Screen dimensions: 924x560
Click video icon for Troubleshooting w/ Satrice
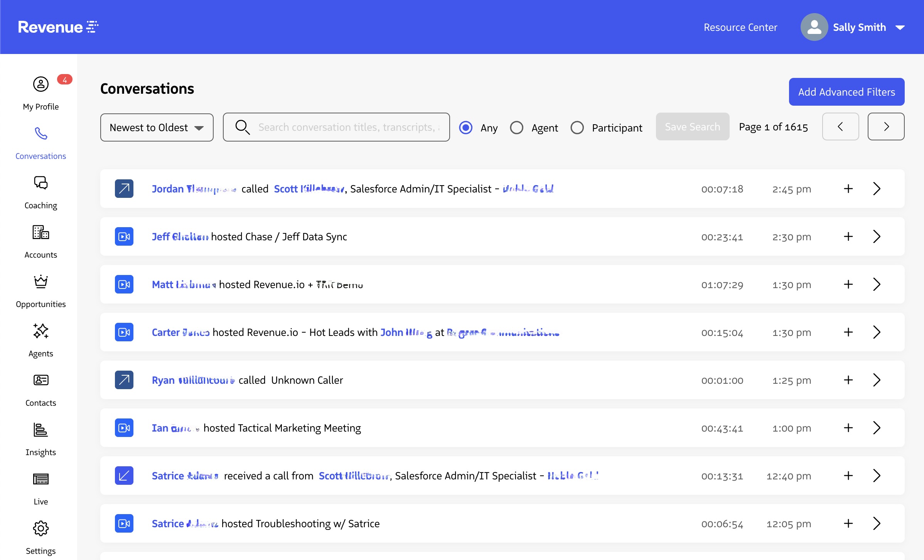(x=124, y=523)
